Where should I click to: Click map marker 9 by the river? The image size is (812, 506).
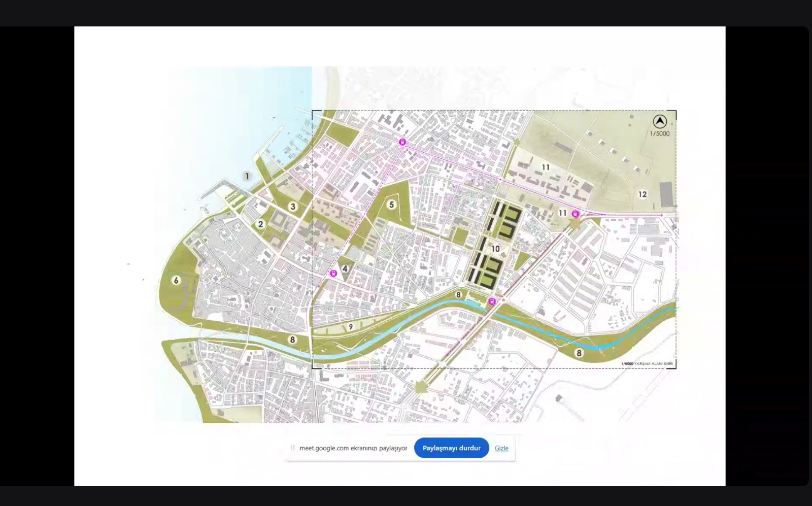(351, 327)
